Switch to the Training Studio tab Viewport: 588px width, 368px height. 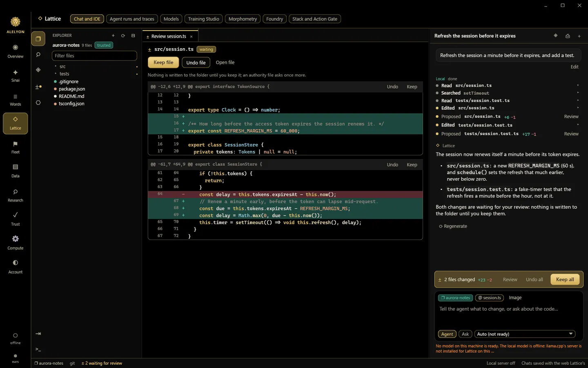(203, 19)
